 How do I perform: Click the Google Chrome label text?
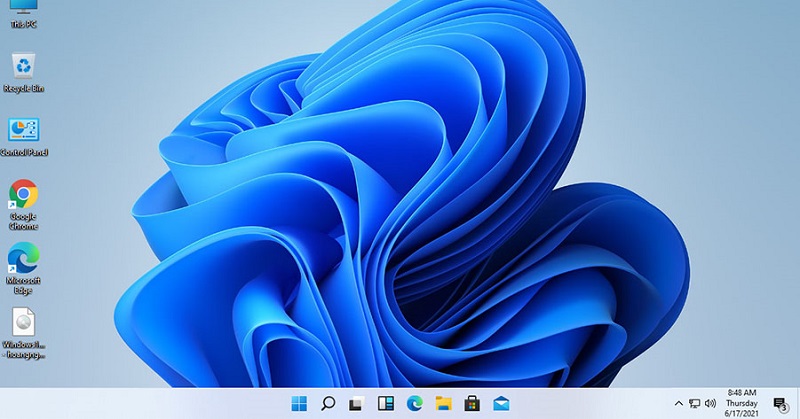[23, 221]
